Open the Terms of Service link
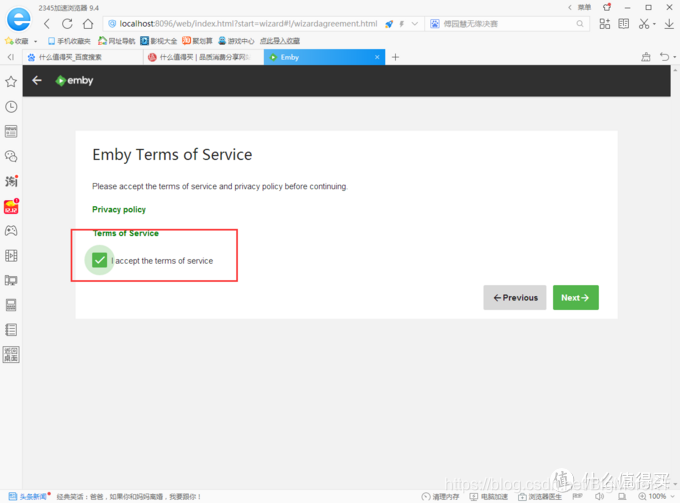The image size is (680, 503). pyautogui.click(x=126, y=233)
